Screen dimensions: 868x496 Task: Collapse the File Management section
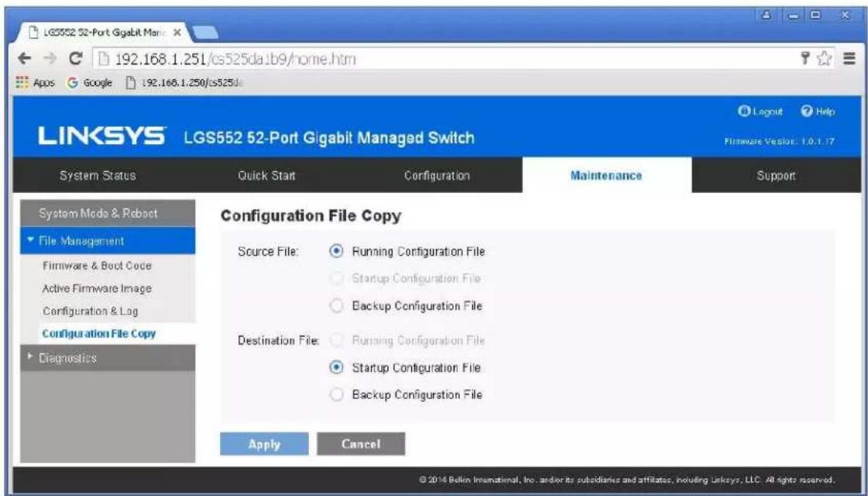coord(108,240)
